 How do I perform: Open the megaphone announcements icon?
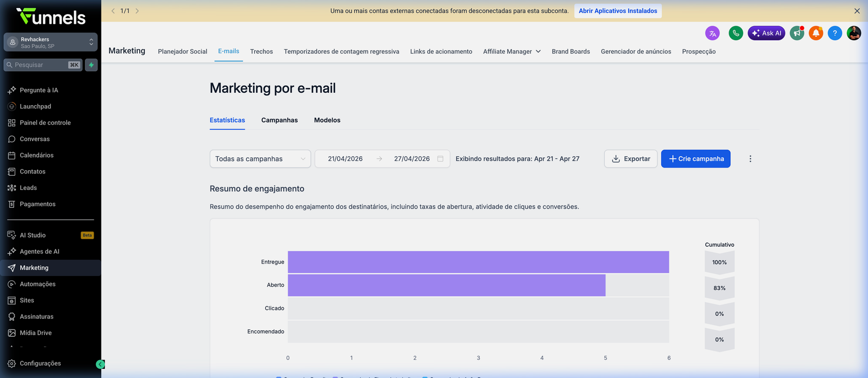(x=797, y=33)
